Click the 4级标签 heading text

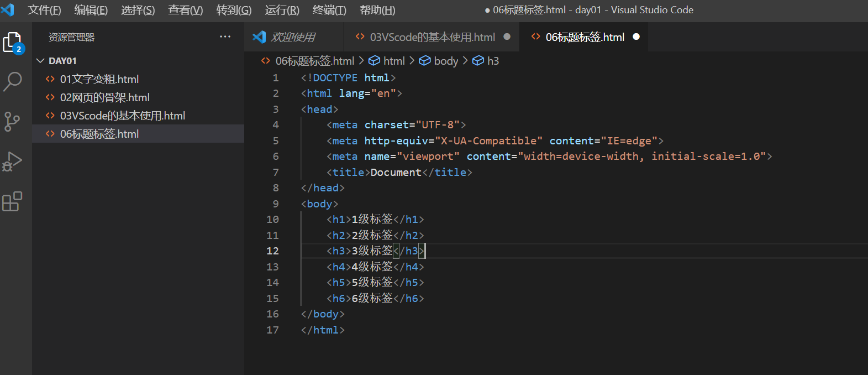tap(372, 267)
